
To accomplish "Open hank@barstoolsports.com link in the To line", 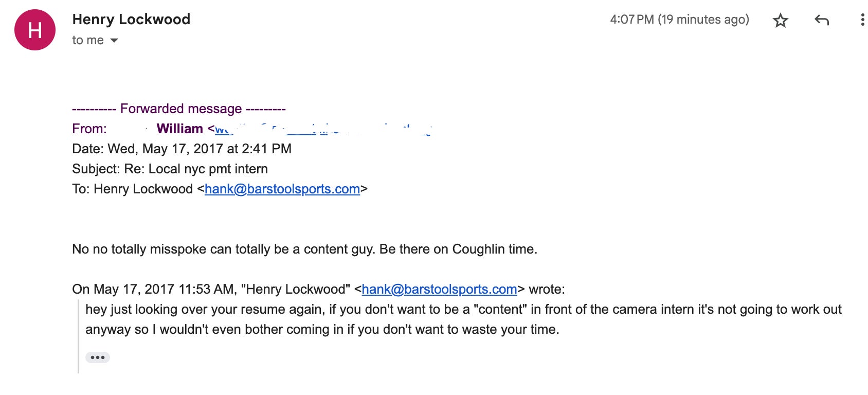I will (282, 189).
